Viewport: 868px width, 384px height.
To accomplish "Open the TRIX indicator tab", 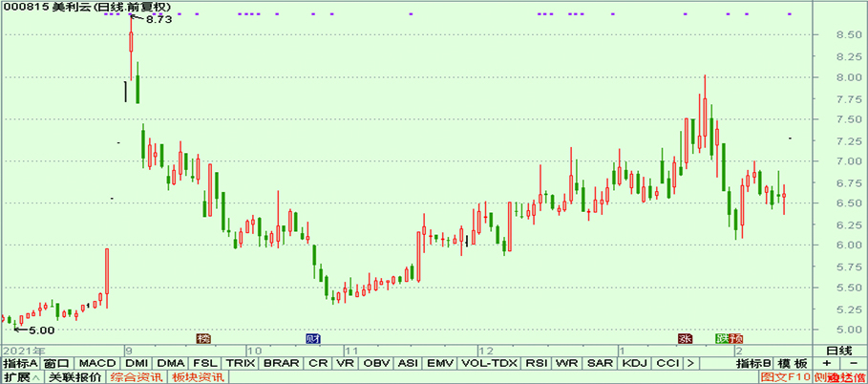I will click(241, 364).
